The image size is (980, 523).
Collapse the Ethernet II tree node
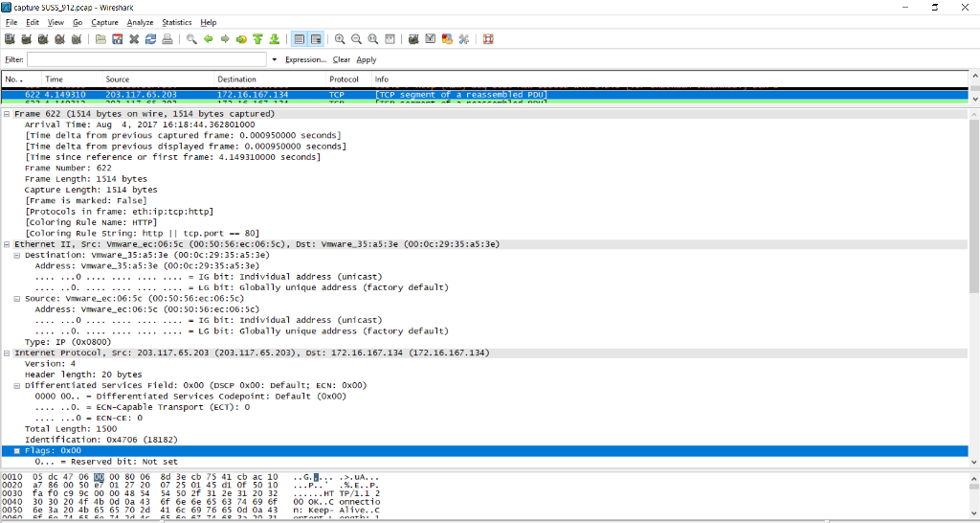(8, 244)
